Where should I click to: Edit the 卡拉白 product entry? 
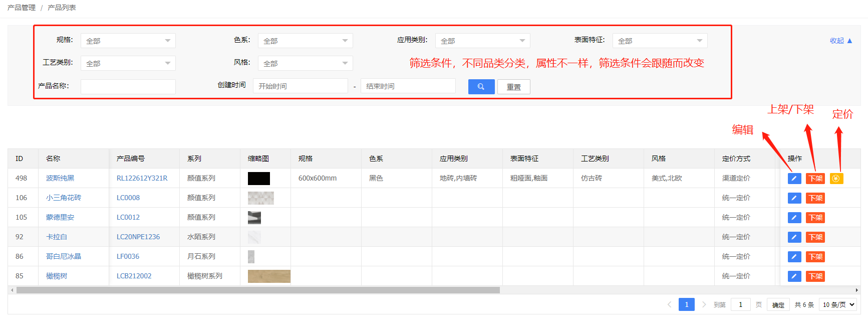[x=794, y=237]
